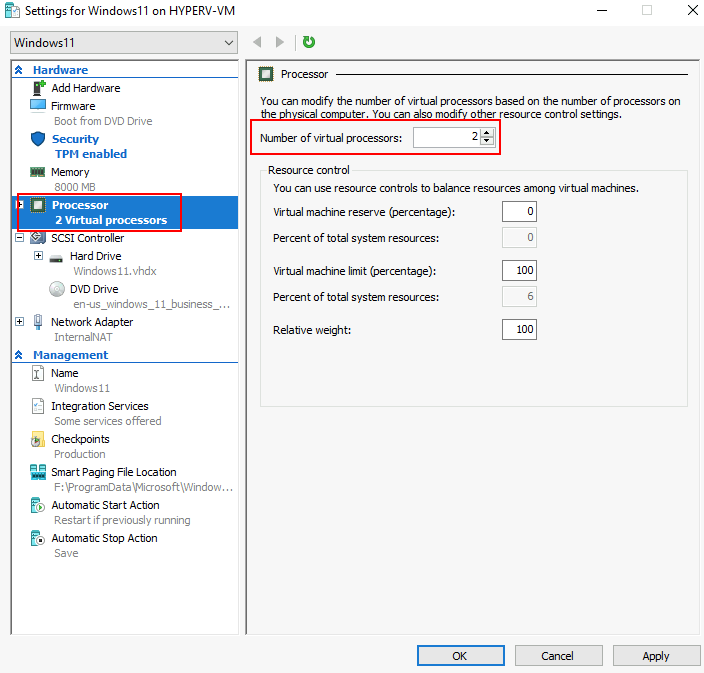Screen dimensions: 704x673
Task: Open the Security settings item
Action: [x=75, y=139]
